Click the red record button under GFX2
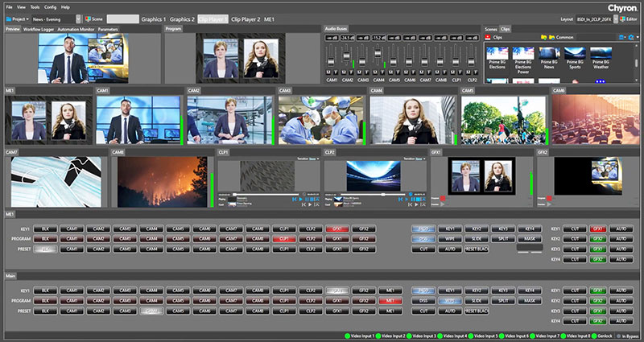This screenshot has height=342, width=644. (x=549, y=197)
